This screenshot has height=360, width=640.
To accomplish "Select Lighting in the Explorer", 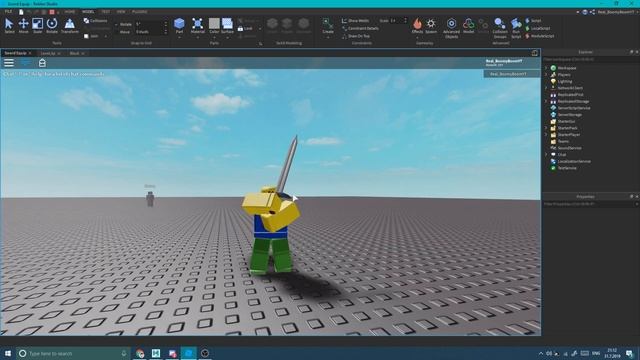I will [x=565, y=81].
